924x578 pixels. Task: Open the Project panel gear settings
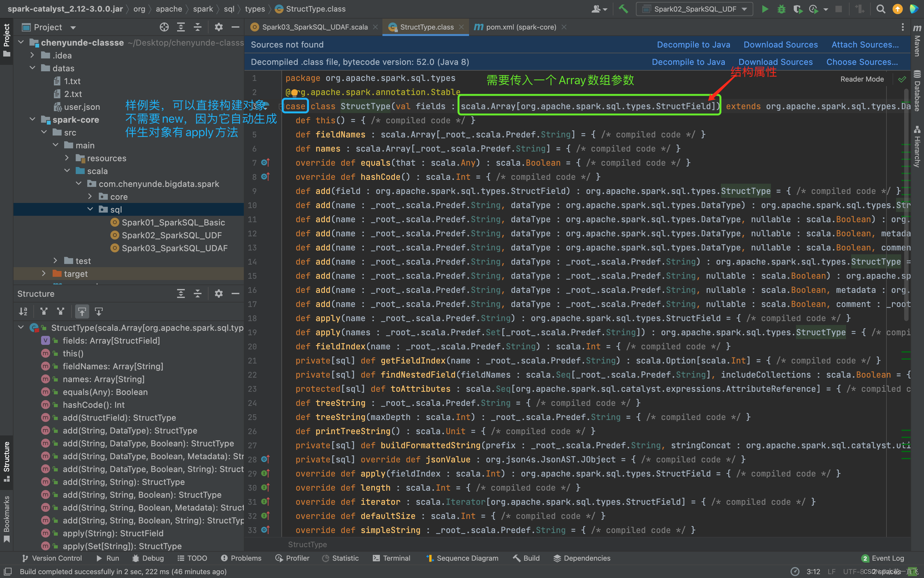pos(218,27)
